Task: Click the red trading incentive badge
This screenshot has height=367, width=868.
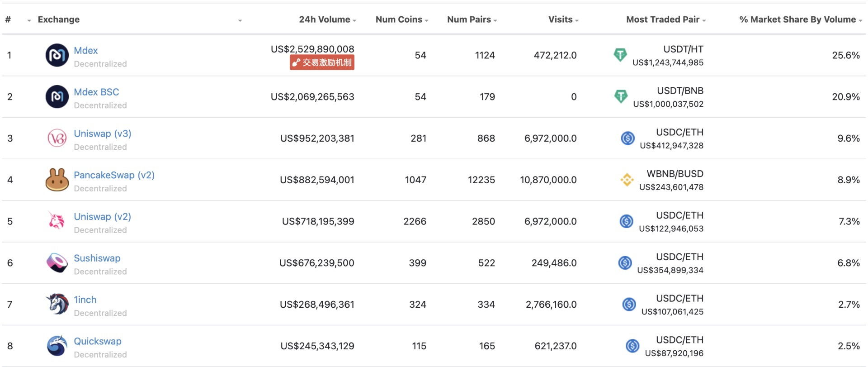Action: click(x=322, y=62)
